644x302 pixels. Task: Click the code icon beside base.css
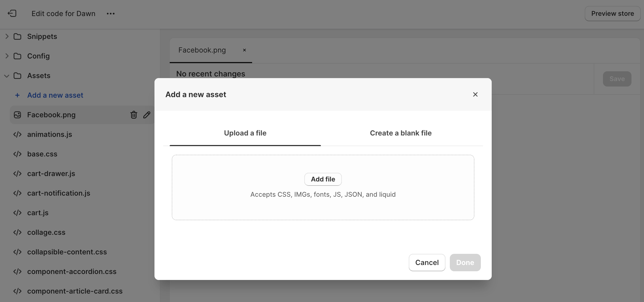coord(17,154)
